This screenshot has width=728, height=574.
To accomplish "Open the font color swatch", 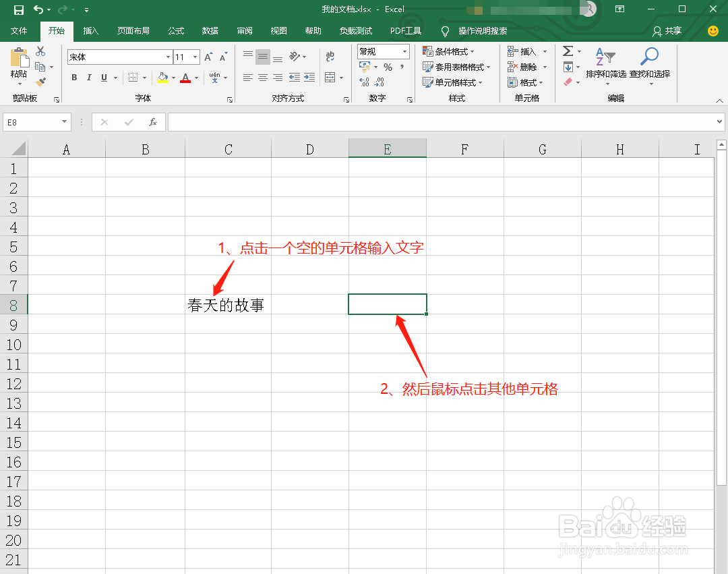I will tap(186, 78).
